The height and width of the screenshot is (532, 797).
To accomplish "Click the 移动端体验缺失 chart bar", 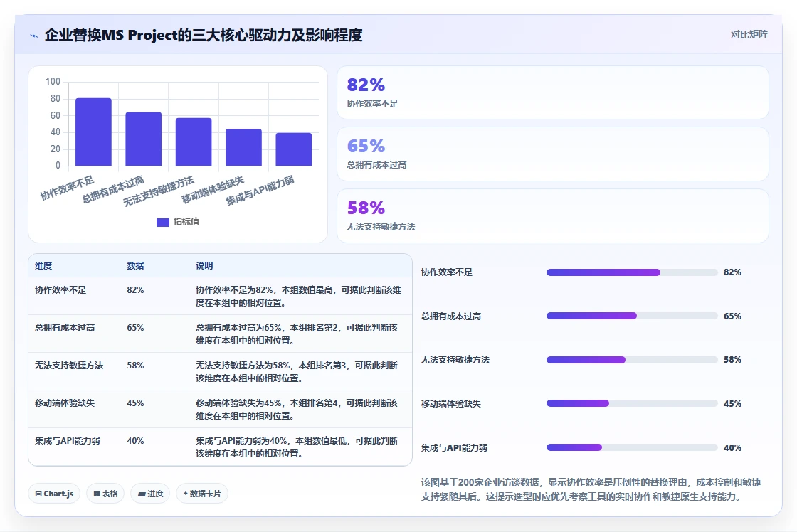I will pyautogui.click(x=243, y=147).
